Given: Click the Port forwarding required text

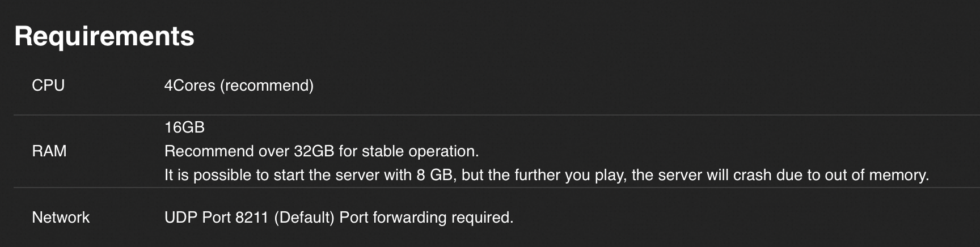Looking at the screenshot, I should [426, 218].
